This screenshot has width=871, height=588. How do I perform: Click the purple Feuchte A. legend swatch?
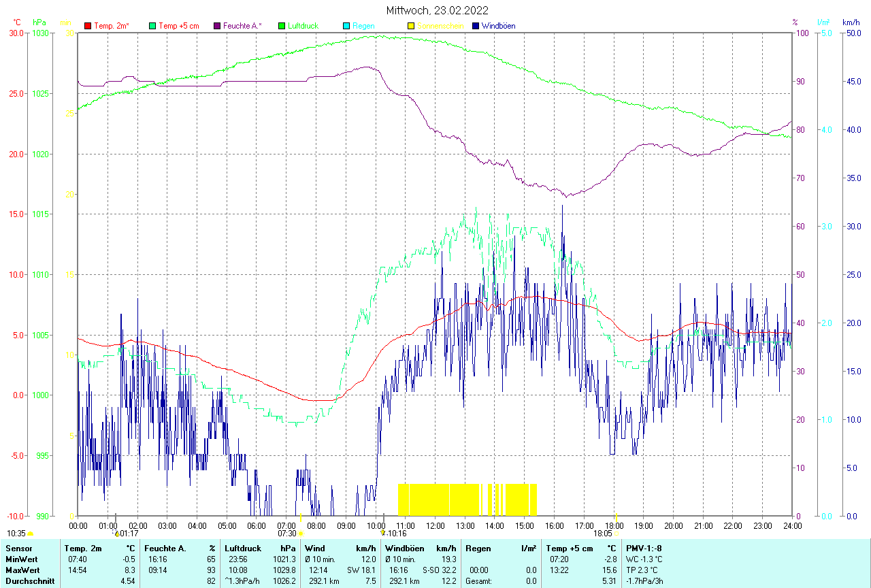coord(217,26)
